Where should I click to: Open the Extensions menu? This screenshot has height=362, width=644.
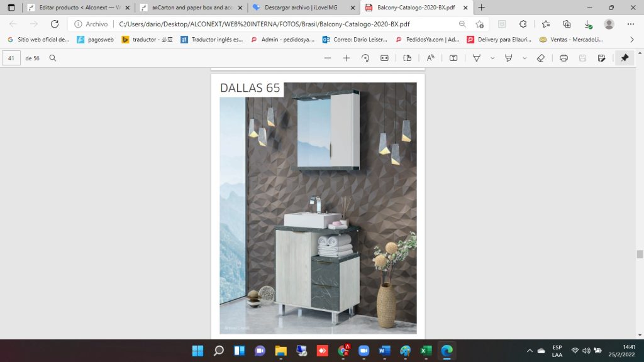tap(523, 25)
